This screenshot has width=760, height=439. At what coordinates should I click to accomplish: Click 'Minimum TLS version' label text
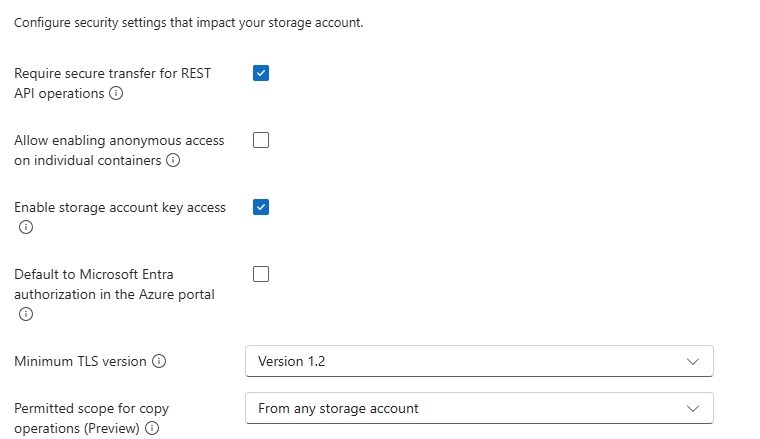coord(80,361)
